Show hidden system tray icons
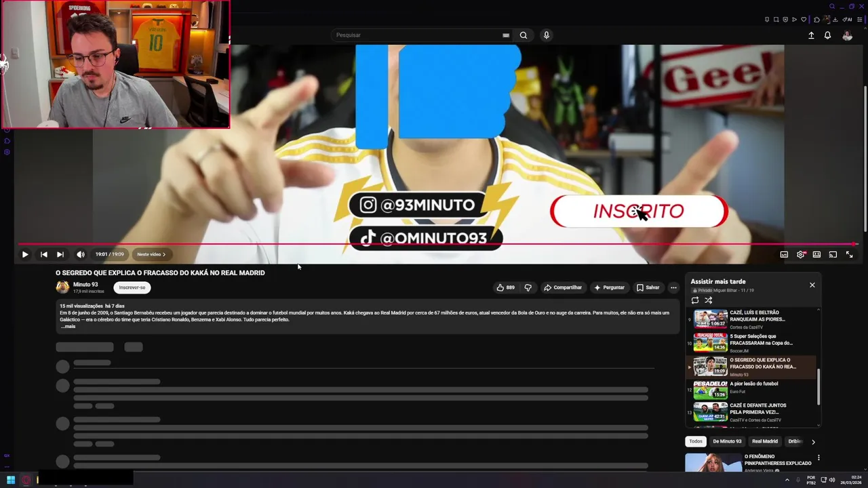 [787, 480]
